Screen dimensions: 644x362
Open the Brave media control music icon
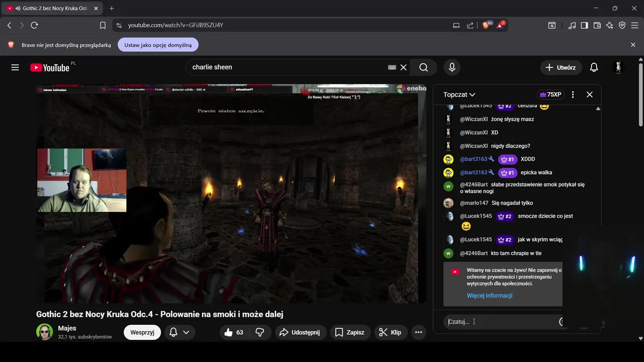pyautogui.click(x=572, y=25)
